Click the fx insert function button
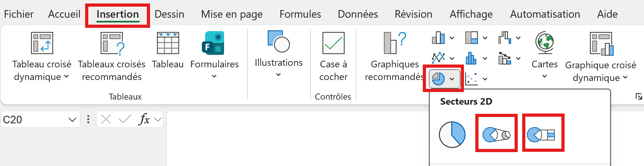This screenshot has width=644, height=166. coord(144,119)
